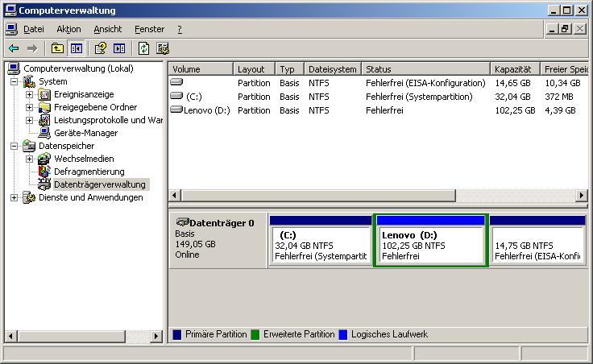Image resolution: width=593 pixels, height=364 pixels.
Task: Click the System tools icon in tree
Action: (29, 81)
